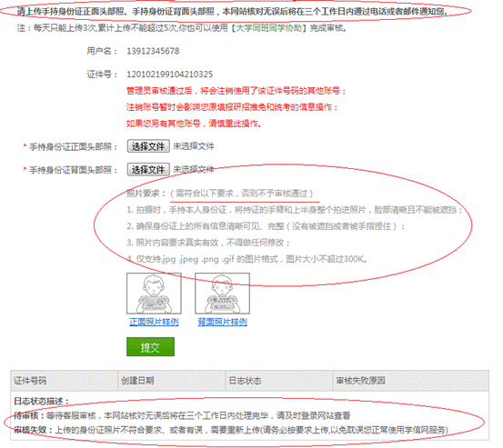Click the 手持身份证背面头部照 field label
503x448 pixels.
coord(74,170)
